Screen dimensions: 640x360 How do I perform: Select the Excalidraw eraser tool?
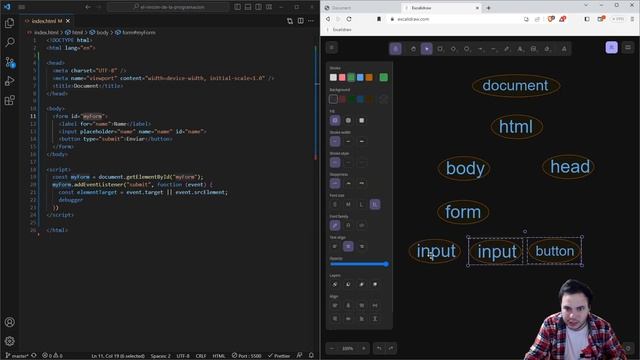click(547, 49)
